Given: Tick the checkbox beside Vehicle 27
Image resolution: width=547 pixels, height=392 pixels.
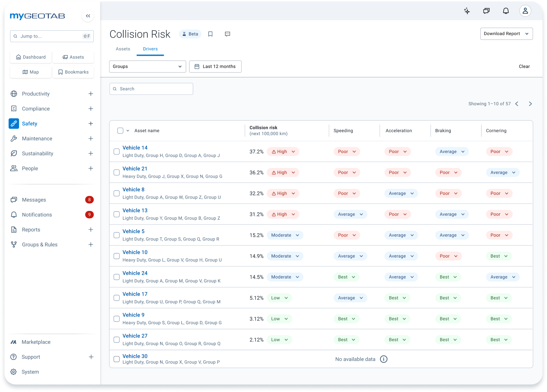Looking at the screenshot, I should coord(116,339).
